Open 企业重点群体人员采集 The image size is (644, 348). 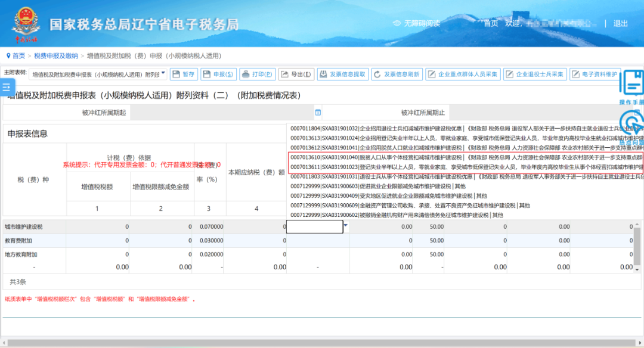(463, 74)
